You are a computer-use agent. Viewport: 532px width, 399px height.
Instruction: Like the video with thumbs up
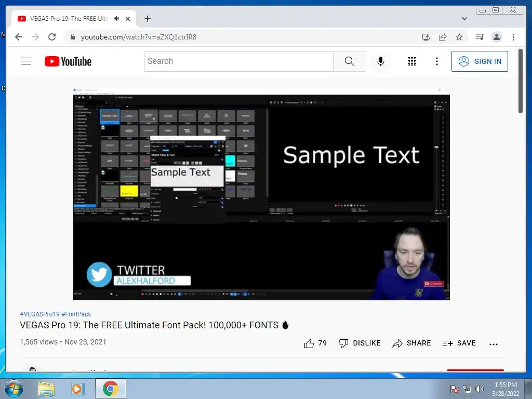(x=315, y=343)
